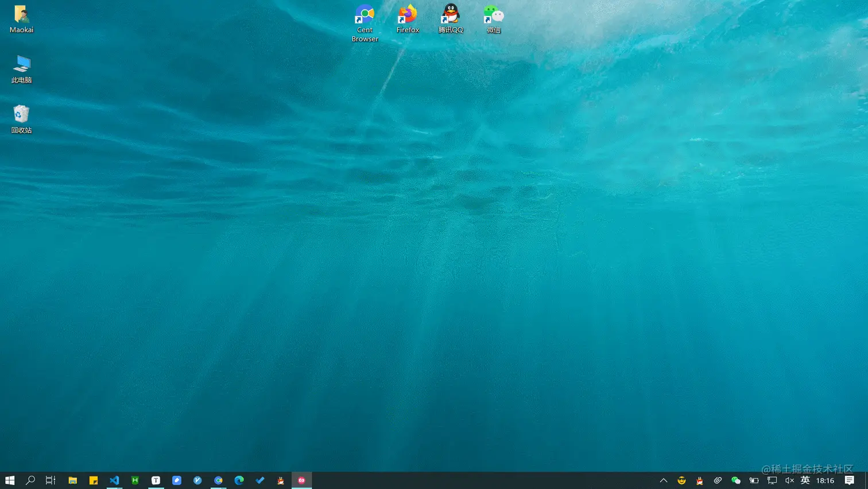Open the green H app on taskbar

click(x=135, y=480)
